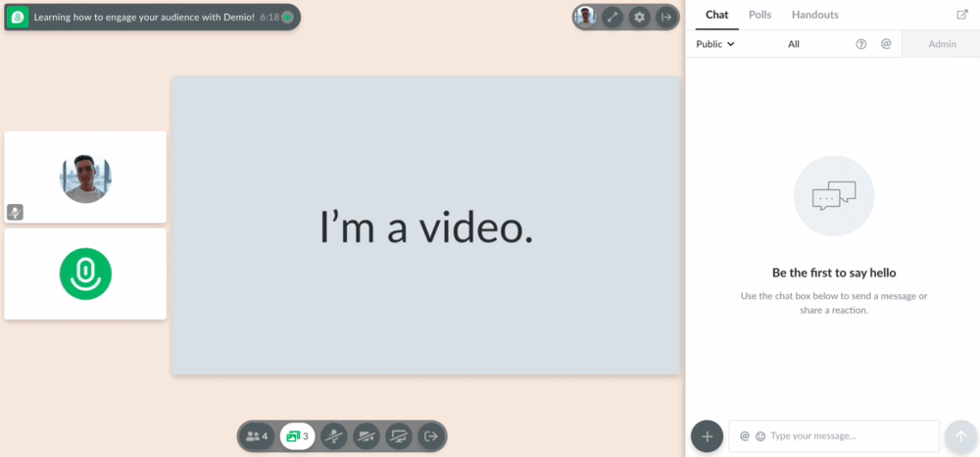Open materials button showing 3
The width and height of the screenshot is (980, 457).
point(298,436)
